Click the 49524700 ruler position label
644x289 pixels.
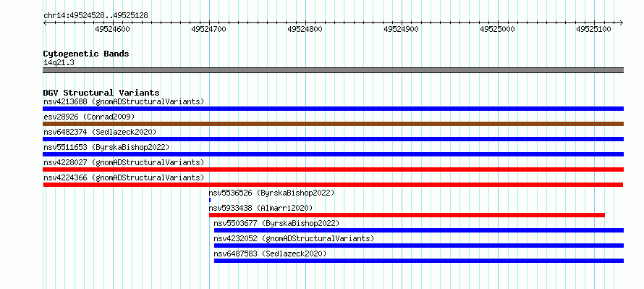point(208,29)
